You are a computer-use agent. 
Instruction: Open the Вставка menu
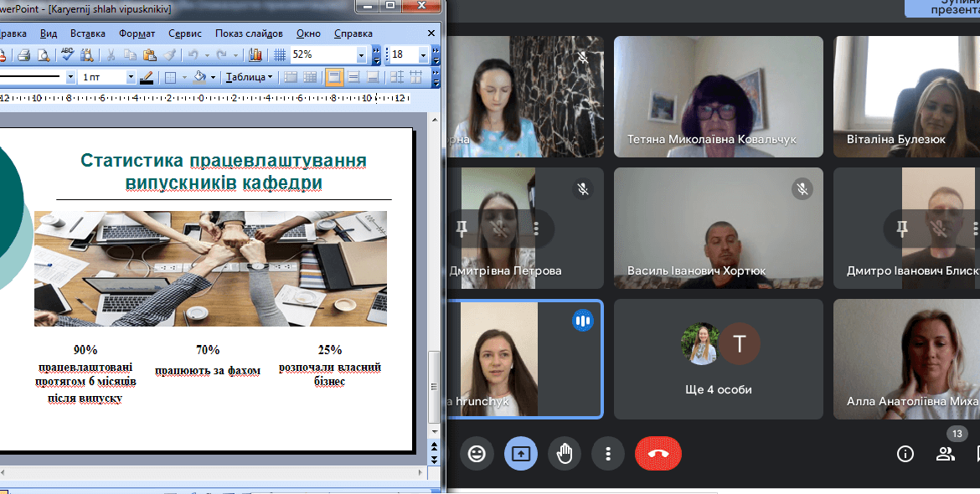[87, 33]
